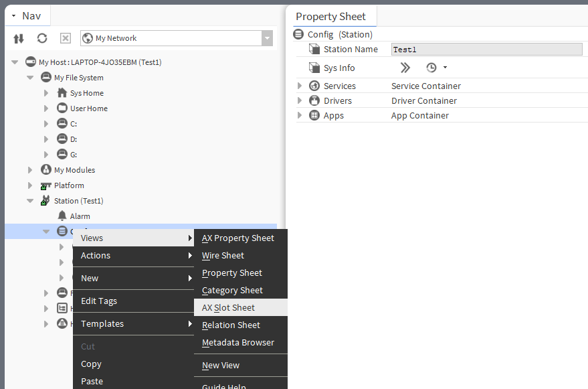Click the Alarm bell icon in tree
The width and height of the screenshot is (588, 389).
point(62,216)
